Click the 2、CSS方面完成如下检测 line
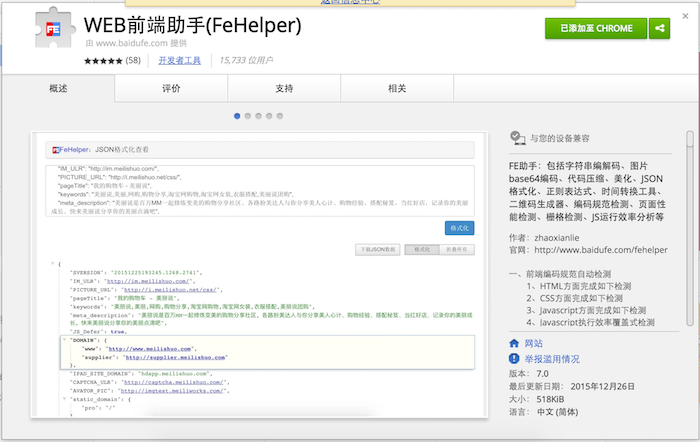This screenshot has width=700, height=442. [x=574, y=298]
